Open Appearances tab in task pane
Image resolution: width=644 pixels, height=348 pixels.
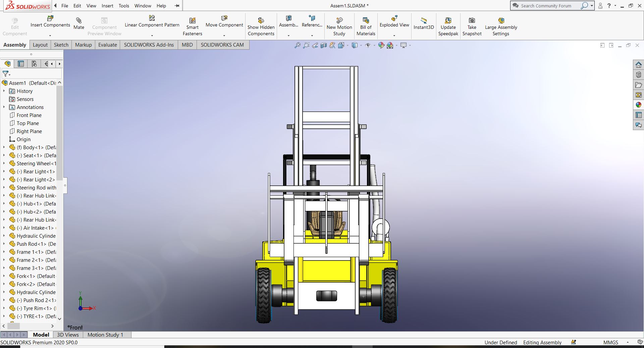coord(638,105)
